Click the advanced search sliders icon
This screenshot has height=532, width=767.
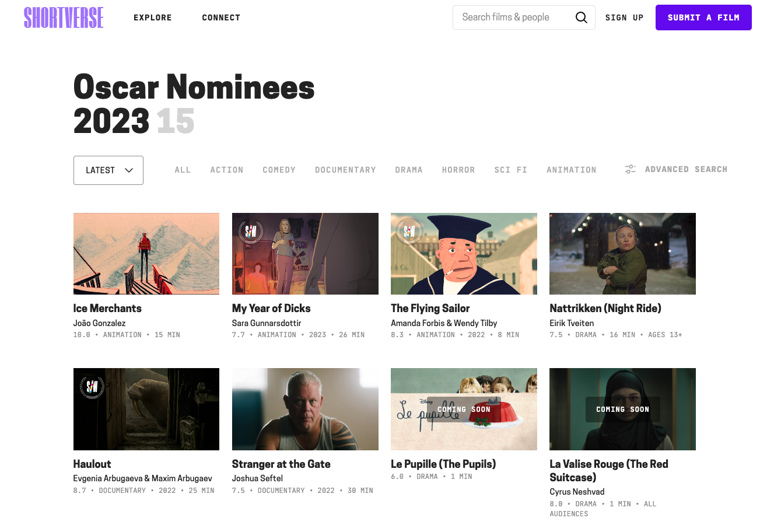point(630,170)
